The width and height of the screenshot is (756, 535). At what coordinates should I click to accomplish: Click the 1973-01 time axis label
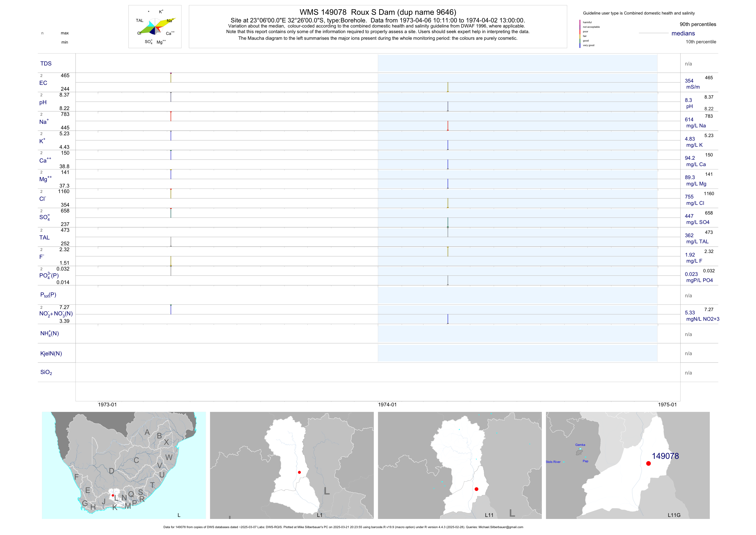pos(107,405)
